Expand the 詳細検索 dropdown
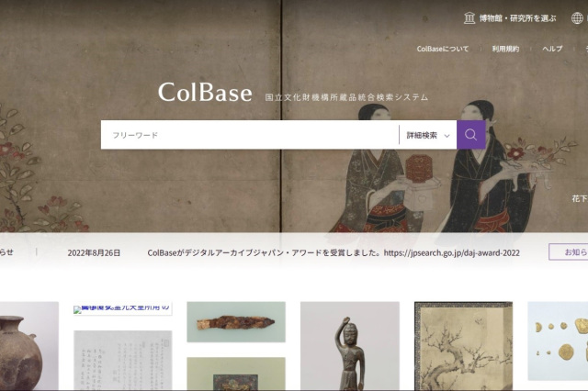The height and width of the screenshot is (391, 588). click(x=428, y=135)
